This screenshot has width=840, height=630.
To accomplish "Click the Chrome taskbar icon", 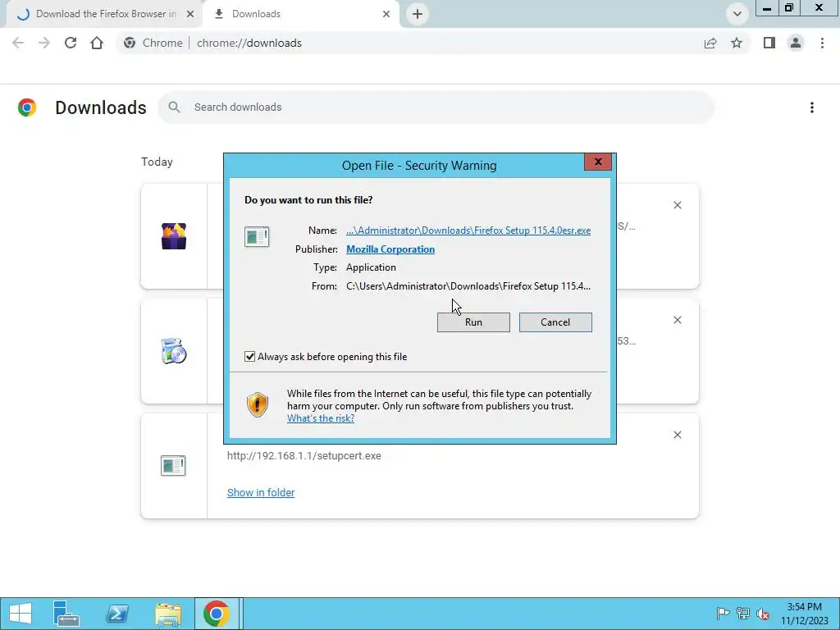I will [217, 614].
